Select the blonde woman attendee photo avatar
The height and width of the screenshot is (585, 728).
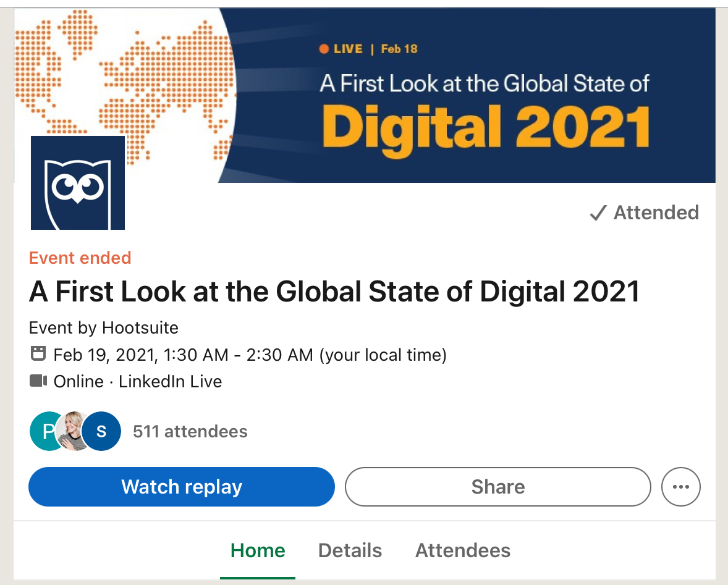72,431
